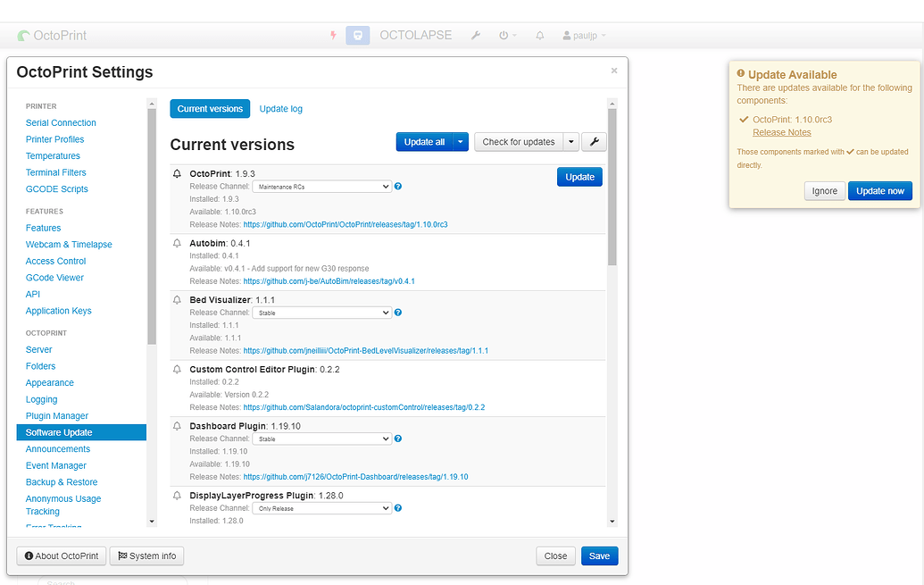Screen dimensions: 924x585
Task: Switch to the Update log tab
Action: pos(280,108)
